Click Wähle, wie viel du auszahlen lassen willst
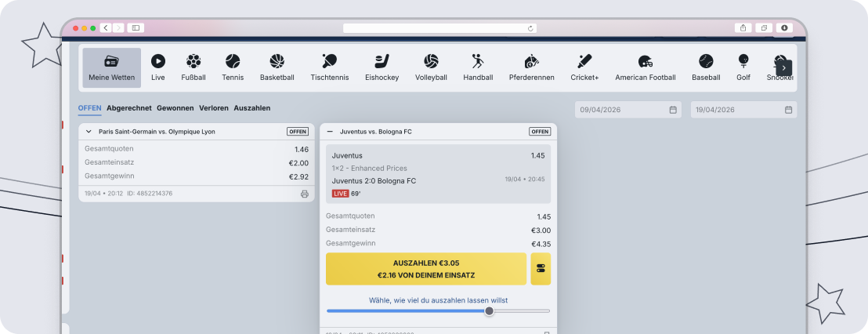 click(x=439, y=300)
